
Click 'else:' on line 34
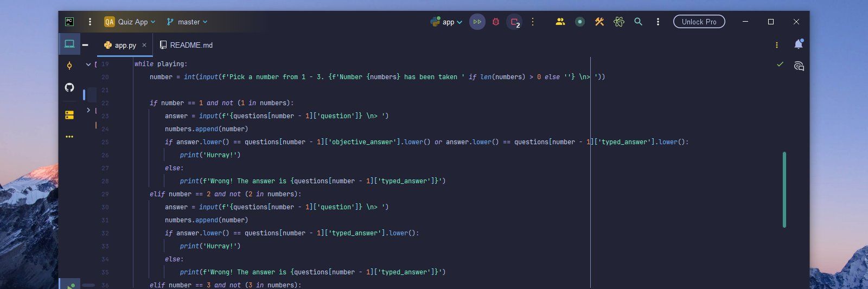click(174, 259)
